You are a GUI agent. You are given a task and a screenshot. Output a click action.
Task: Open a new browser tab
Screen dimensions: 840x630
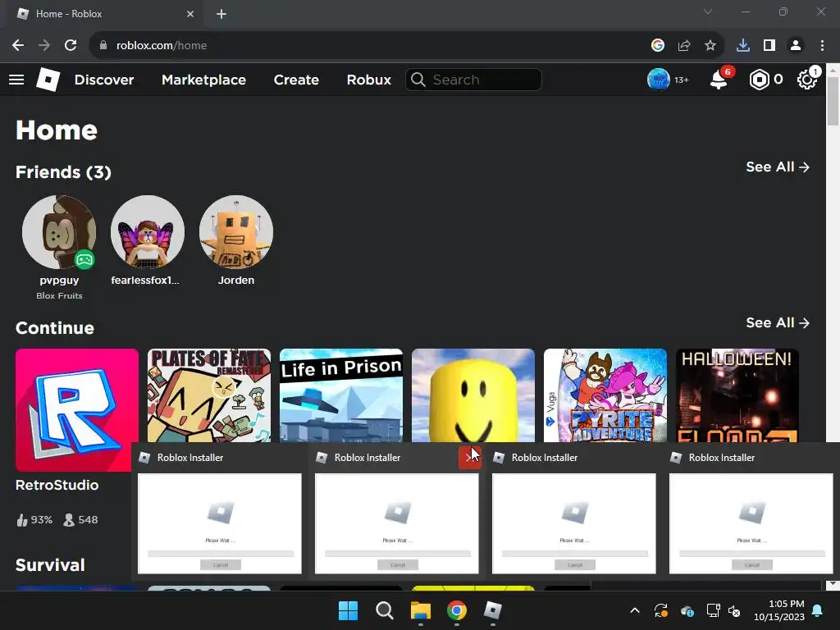coord(221,14)
